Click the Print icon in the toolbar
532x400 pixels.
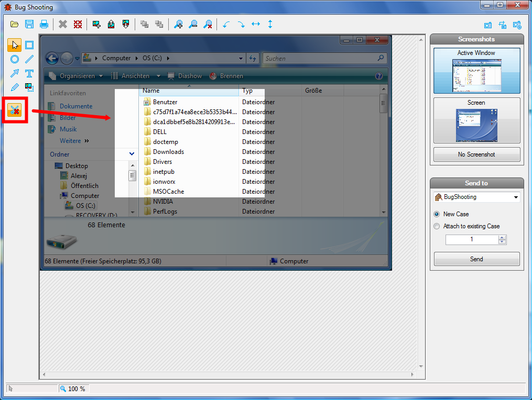[44, 24]
